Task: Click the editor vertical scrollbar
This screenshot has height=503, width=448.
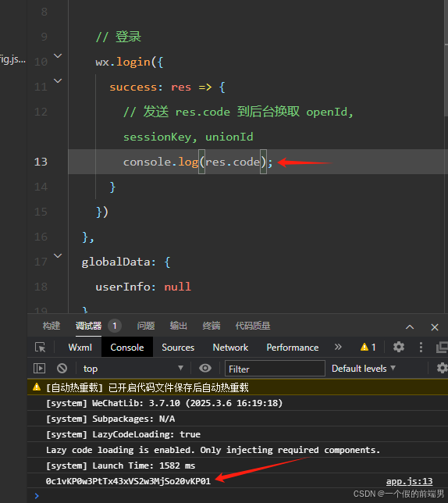Action: (x=446, y=58)
